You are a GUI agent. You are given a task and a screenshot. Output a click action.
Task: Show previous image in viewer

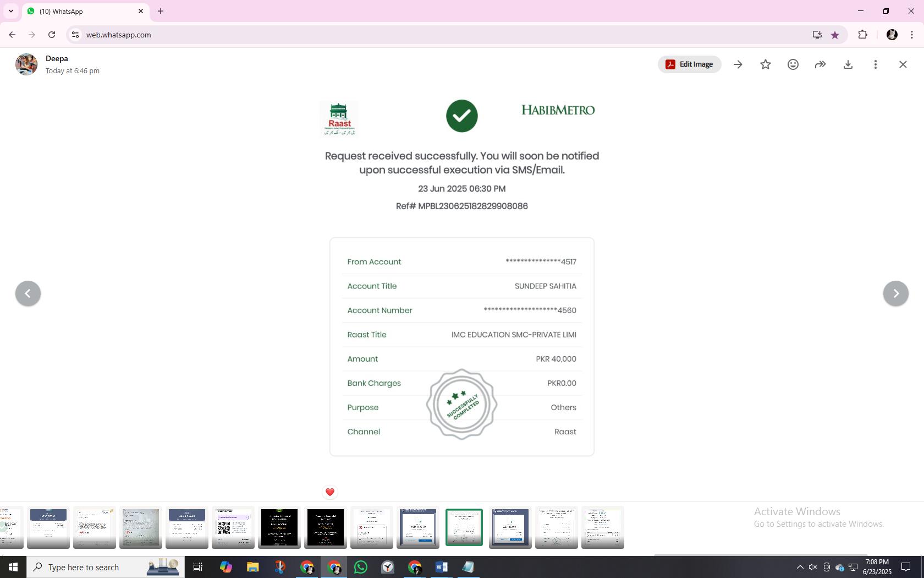pyautogui.click(x=28, y=293)
